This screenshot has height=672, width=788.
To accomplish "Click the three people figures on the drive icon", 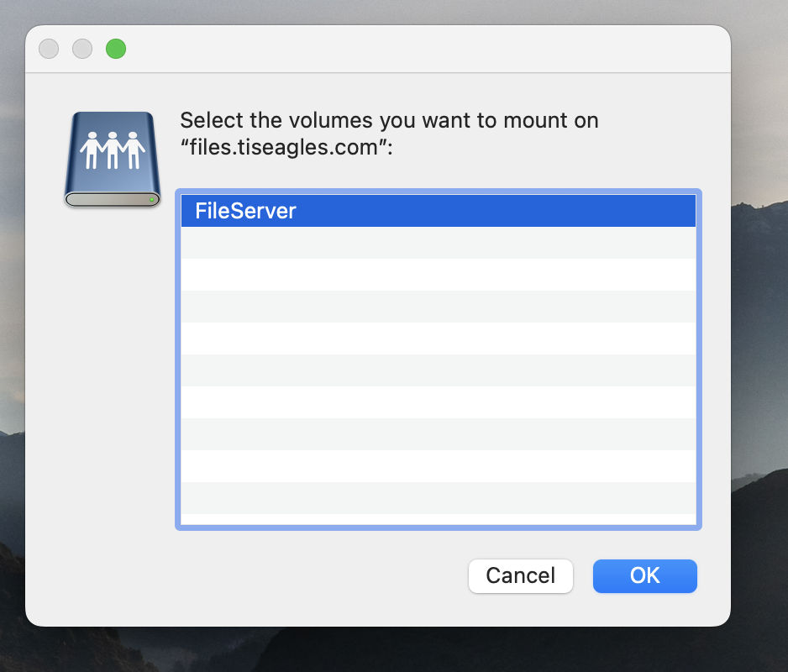I will point(113,150).
